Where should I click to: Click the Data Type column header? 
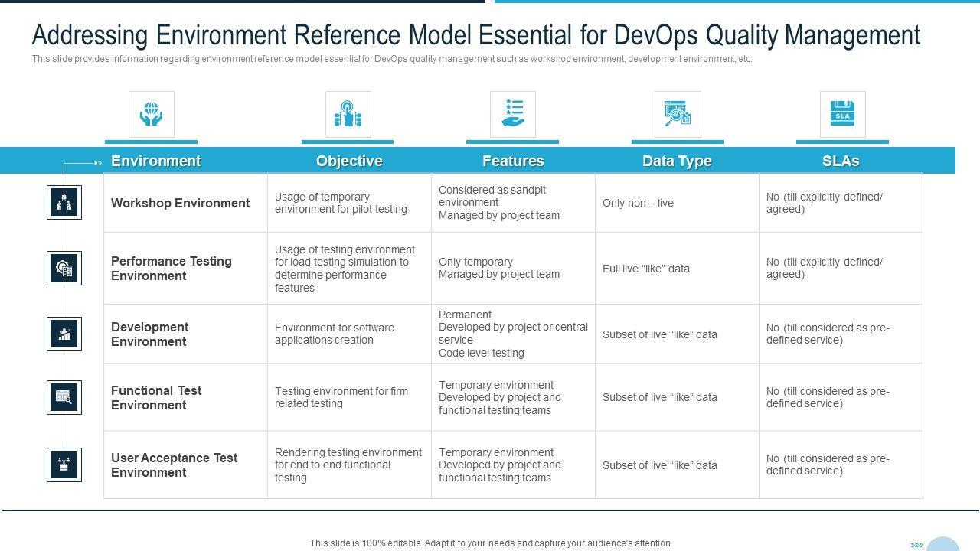pos(677,161)
